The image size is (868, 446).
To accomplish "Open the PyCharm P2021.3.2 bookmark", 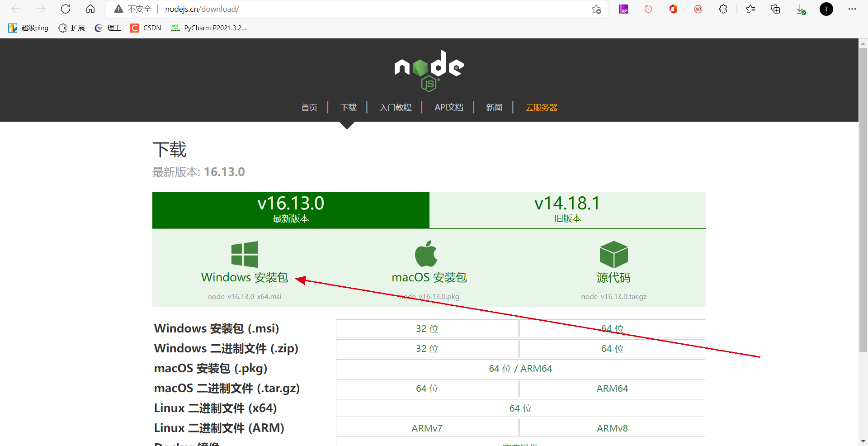I will [209, 28].
